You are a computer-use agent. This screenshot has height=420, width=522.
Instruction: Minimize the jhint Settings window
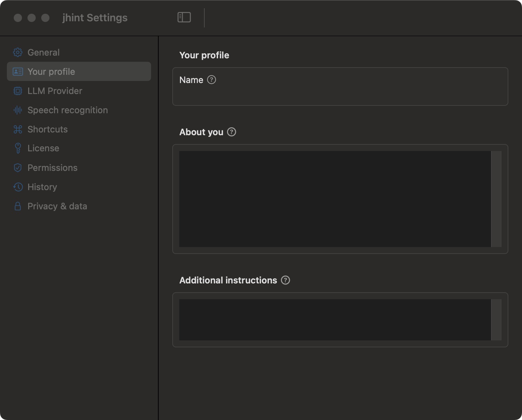[x=32, y=18]
